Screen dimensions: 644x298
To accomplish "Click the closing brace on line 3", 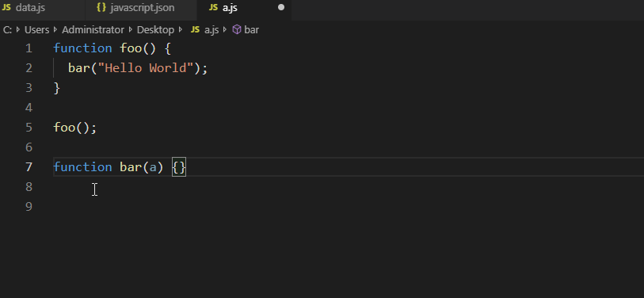I will point(57,88).
